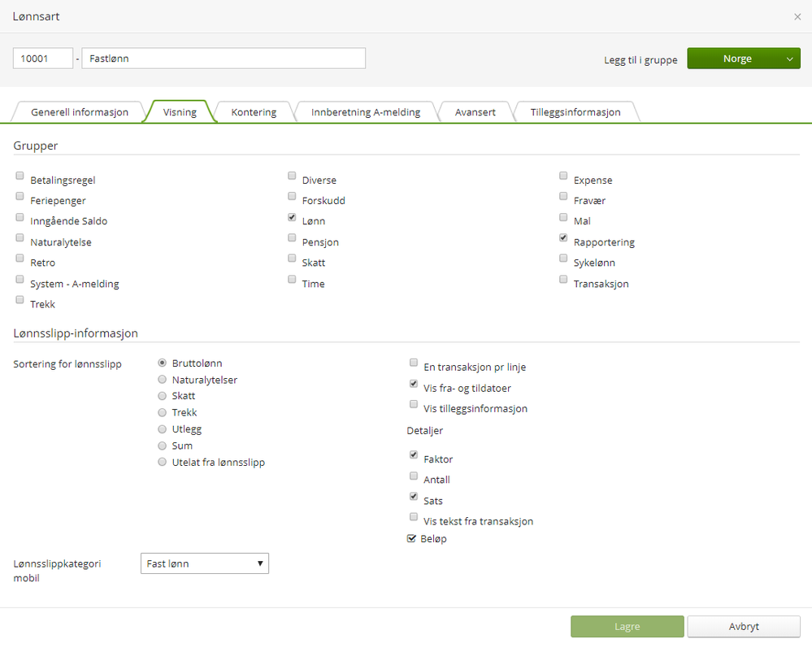Image resolution: width=812 pixels, height=648 pixels.
Task: Open the Norge group dropdown
Action: (744, 59)
